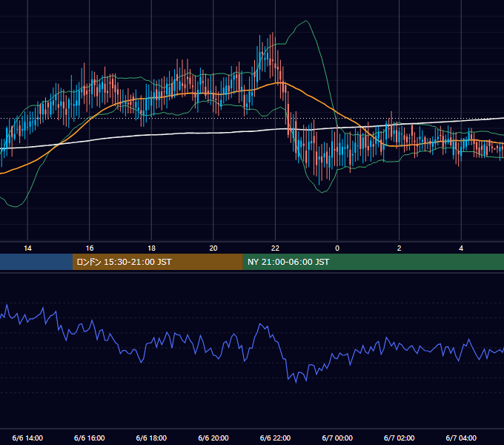Click the 22 hour axis label
Screen dimensions: 504x445
[275, 248]
